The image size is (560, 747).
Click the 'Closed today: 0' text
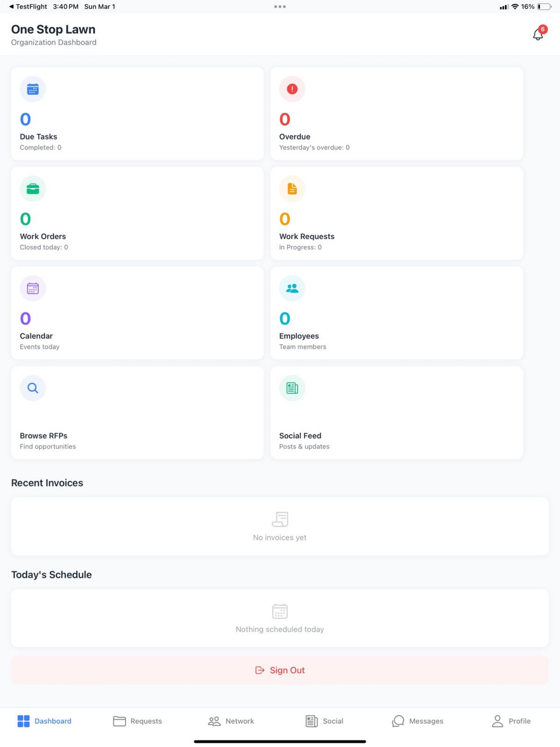click(44, 247)
